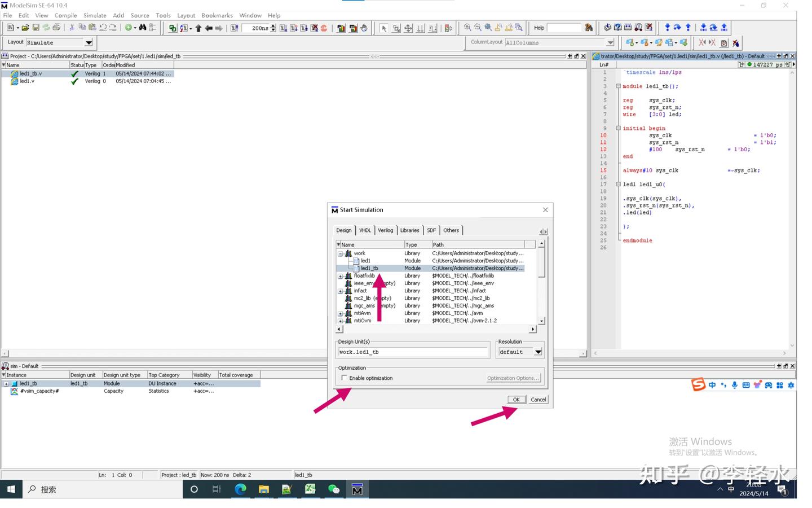
Task: Click the Zoom In magnifier icon
Action: click(x=467, y=28)
